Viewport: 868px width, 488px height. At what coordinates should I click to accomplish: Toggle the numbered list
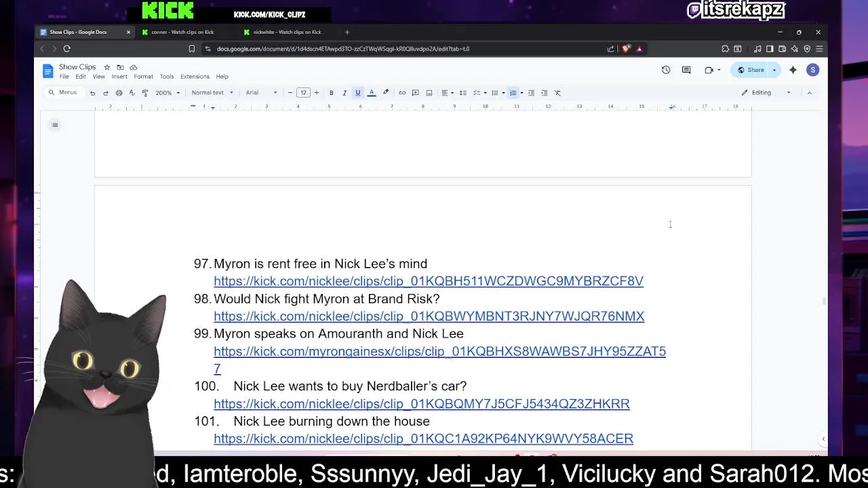tap(513, 93)
